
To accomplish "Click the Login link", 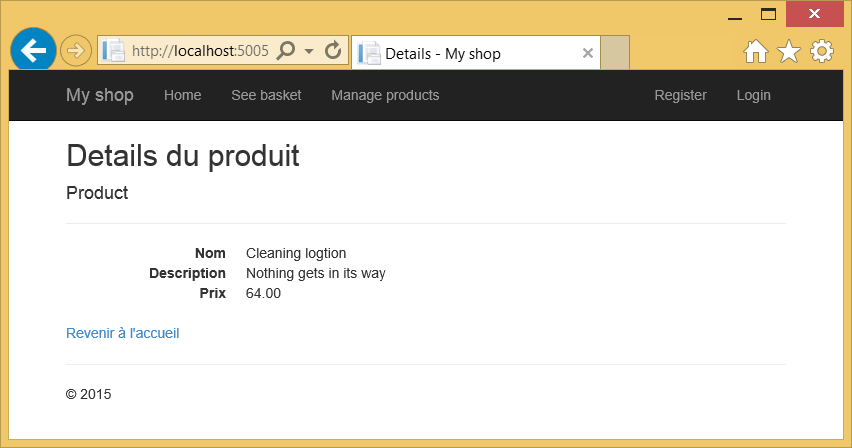I will 753,95.
